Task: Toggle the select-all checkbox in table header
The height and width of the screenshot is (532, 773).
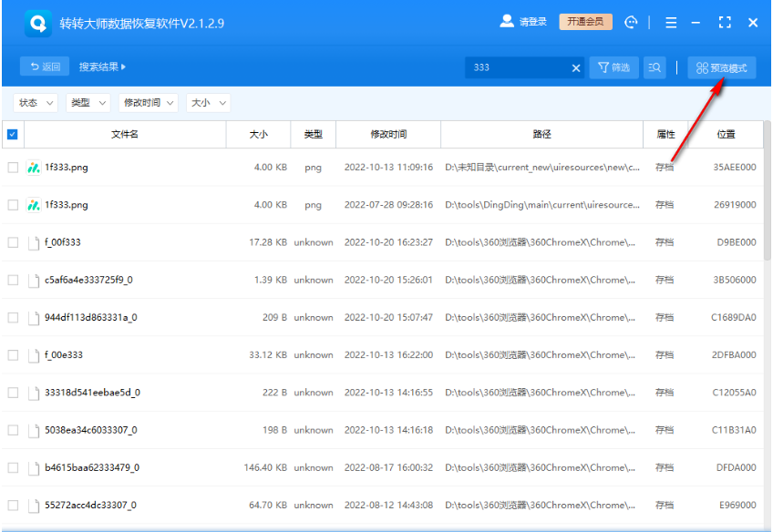Action: tap(13, 135)
